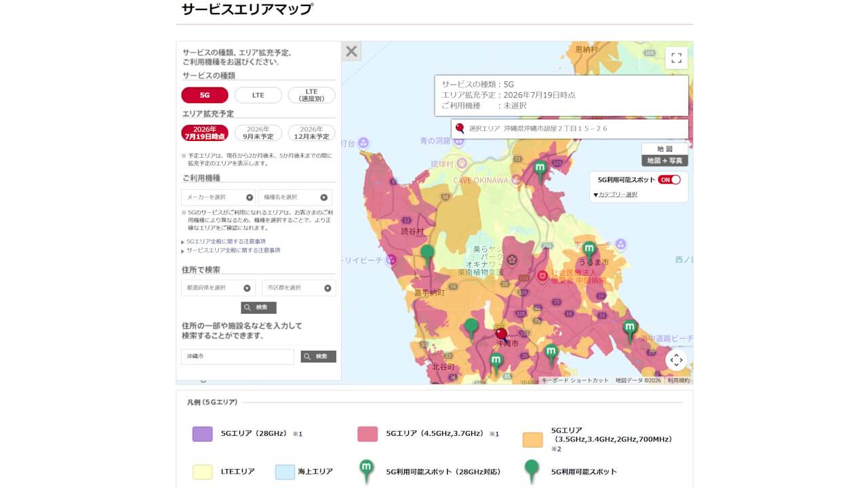Screen dimensions: 868x488
Task: Click the green 'm' pin at うるま市
Action: tap(589, 252)
